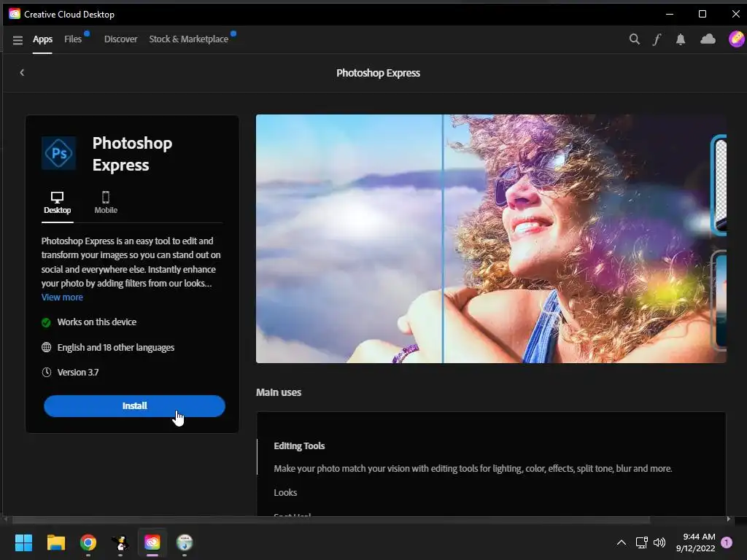Click the taskbar clock and date
Viewport: 747px width, 560px height.
[695, 542]
